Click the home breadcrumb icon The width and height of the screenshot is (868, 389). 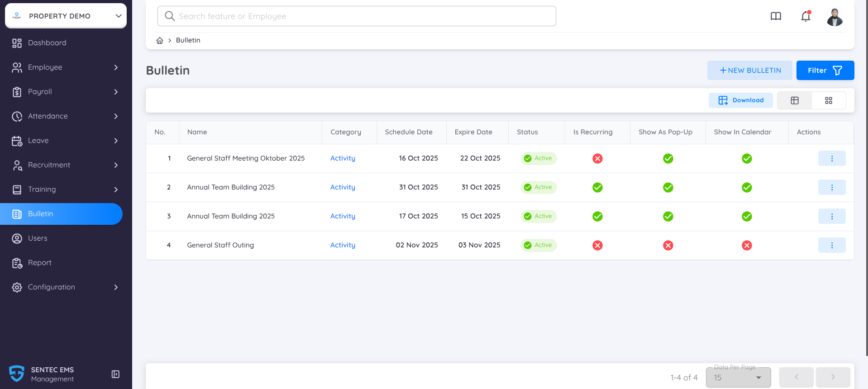160,41
